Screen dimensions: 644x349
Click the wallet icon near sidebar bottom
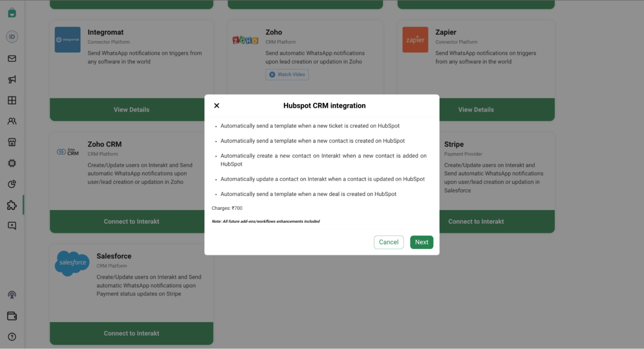(12, 316)
